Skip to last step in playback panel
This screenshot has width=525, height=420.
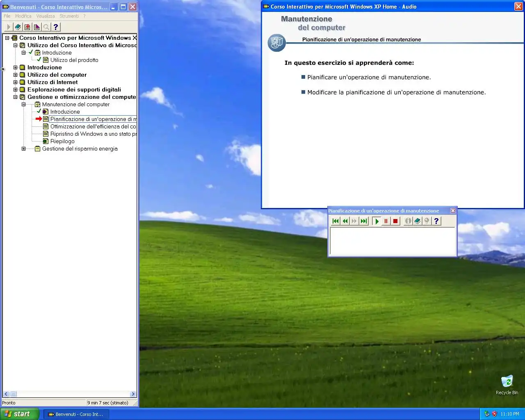click(x=364, y=221)
